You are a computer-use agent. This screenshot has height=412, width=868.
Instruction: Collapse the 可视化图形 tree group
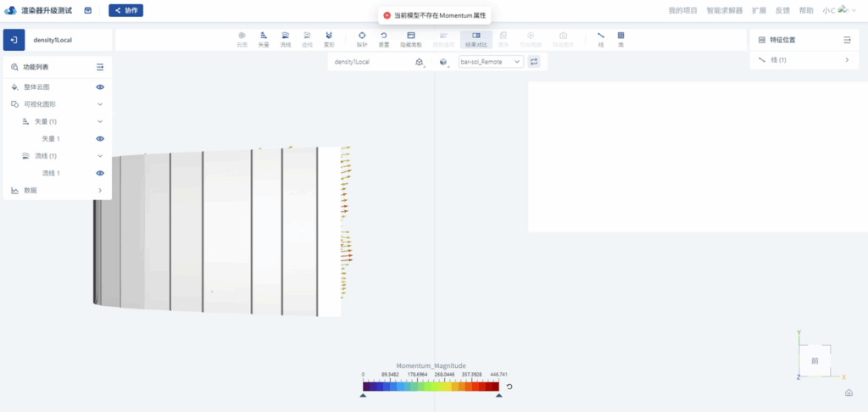tap(100, 104)
